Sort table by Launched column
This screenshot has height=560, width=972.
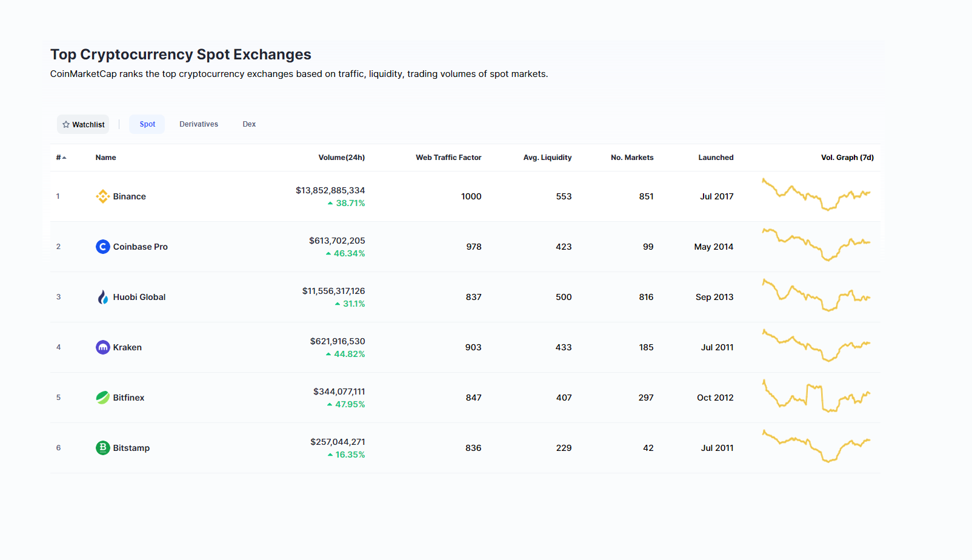tap(716, 158)
